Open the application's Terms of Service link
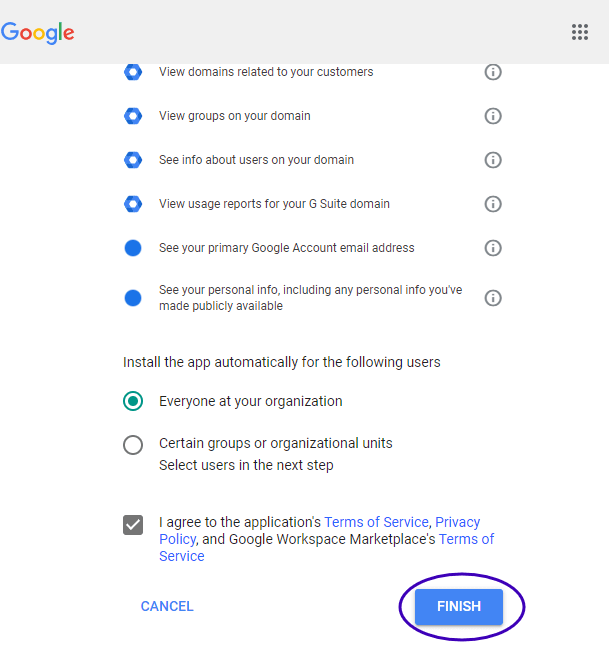 (376, 522)
